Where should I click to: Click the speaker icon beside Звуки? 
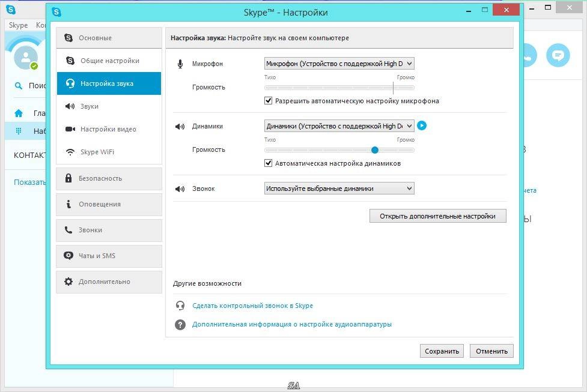70,106
